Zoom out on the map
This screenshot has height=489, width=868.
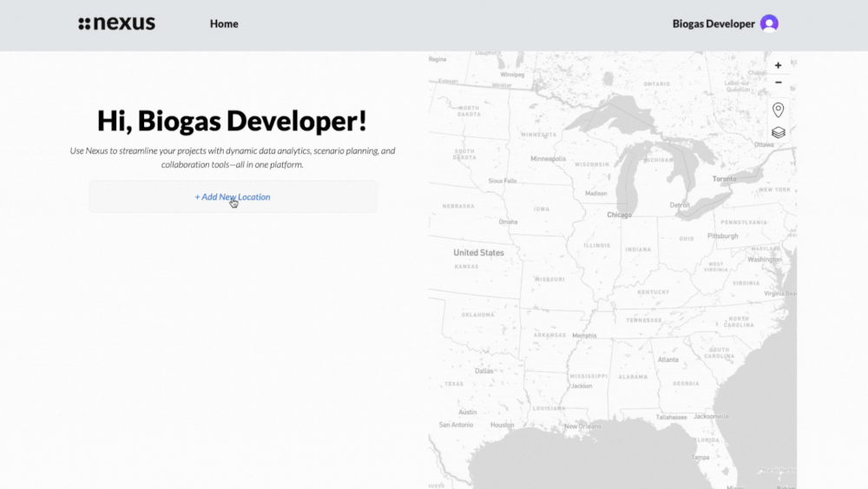pos(778,83)
